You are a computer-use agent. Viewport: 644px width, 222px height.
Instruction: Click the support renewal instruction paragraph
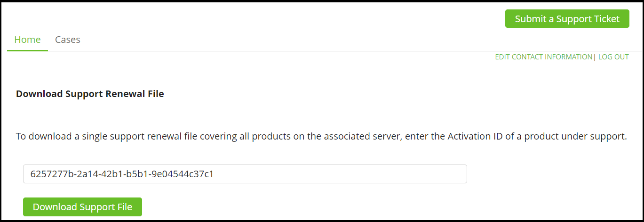(321, 137)
